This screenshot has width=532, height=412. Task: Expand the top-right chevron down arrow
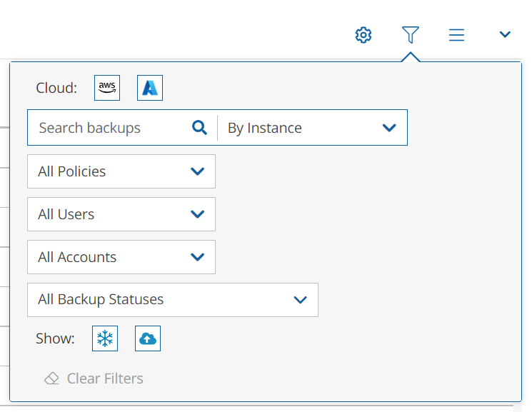(505, 34)
